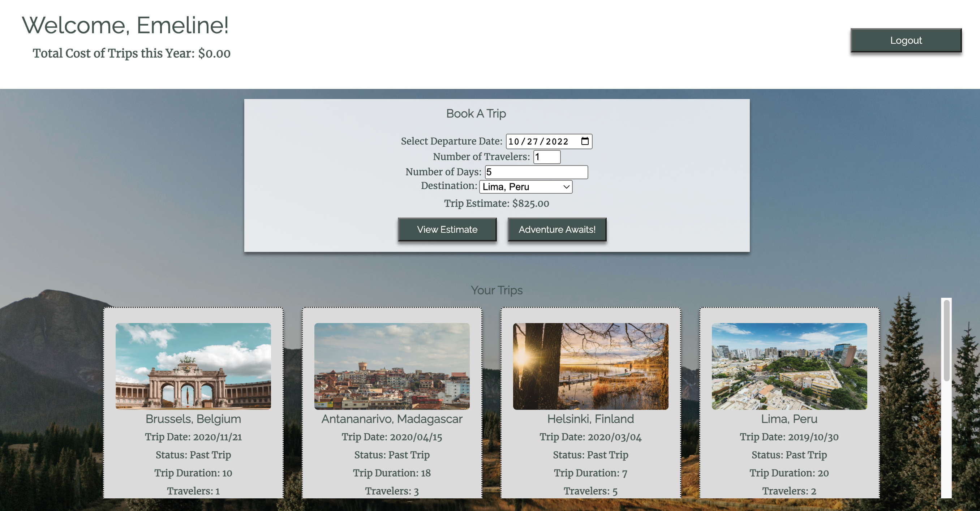
Task: Click the Antananarivo, Madagascar card title
Action: click(x=392, y=419)
